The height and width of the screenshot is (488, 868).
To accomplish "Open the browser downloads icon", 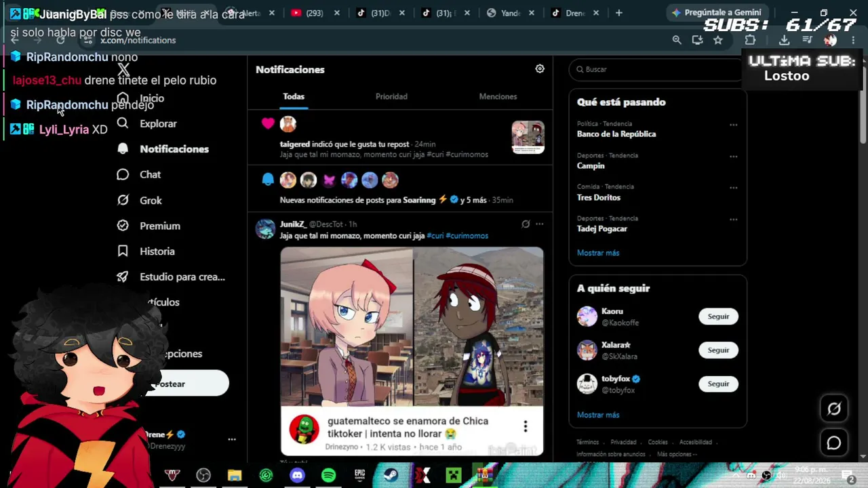I will (784, 40).
